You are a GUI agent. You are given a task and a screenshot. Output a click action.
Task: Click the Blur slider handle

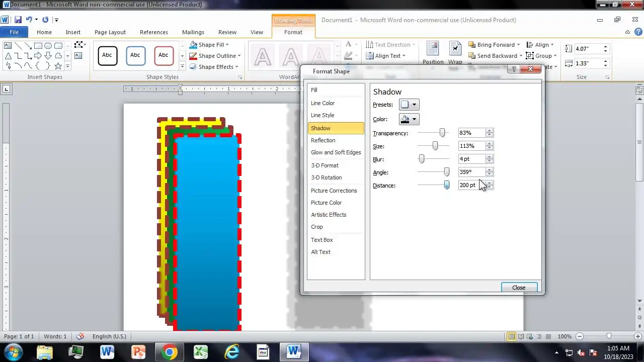click(422, 159)
